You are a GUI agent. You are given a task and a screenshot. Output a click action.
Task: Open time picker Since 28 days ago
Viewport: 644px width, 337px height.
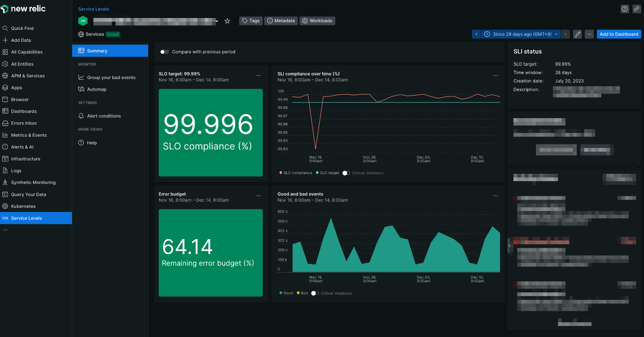pos(521,34)
